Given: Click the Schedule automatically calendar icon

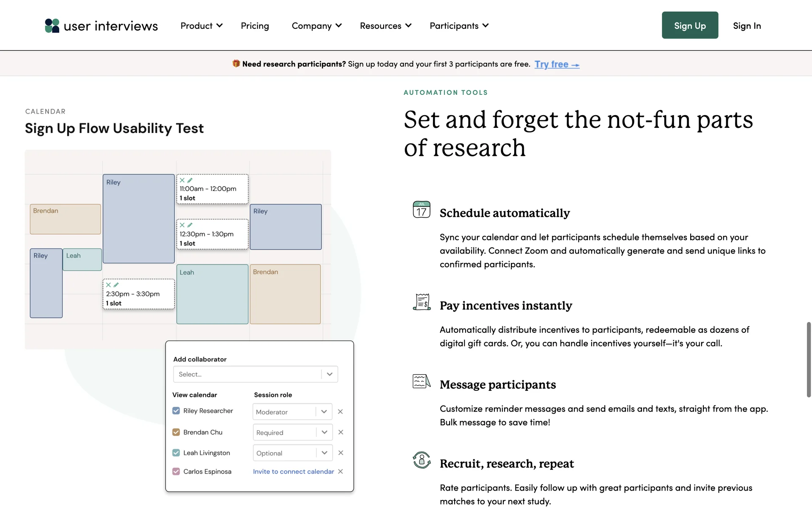Looking at the screenshot, I should [421, 210].
